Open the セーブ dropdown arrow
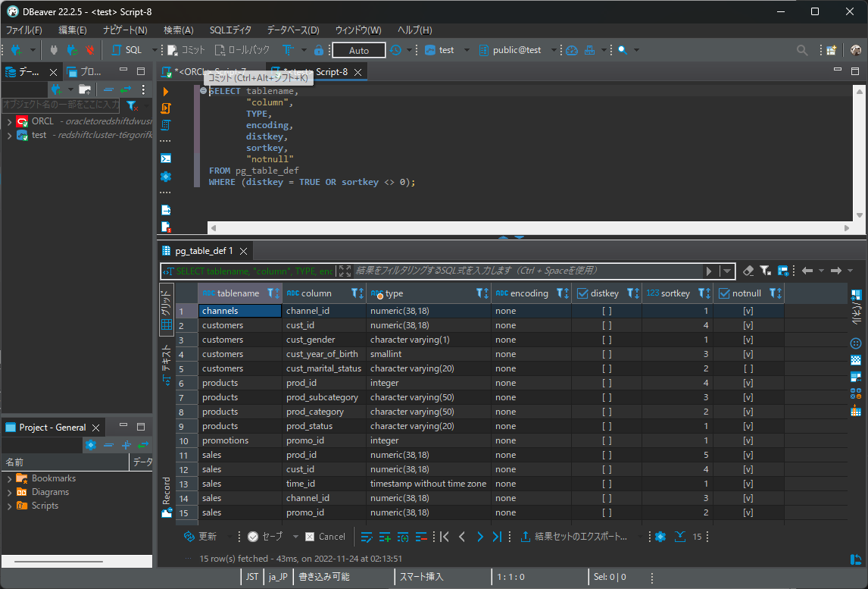The width and height of the screenshot is (868, 589). [295, 537]
